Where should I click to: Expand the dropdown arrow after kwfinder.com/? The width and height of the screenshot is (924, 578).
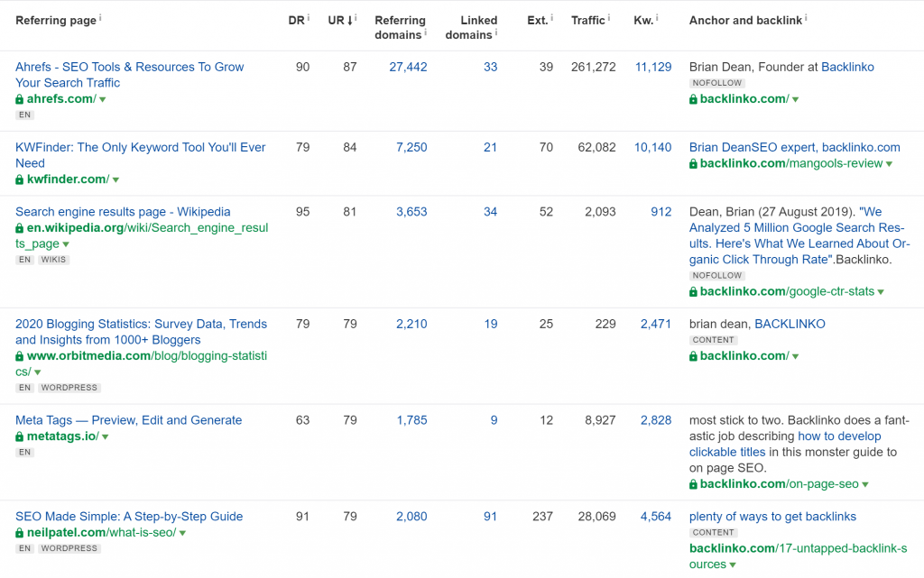tap(115, 180)
